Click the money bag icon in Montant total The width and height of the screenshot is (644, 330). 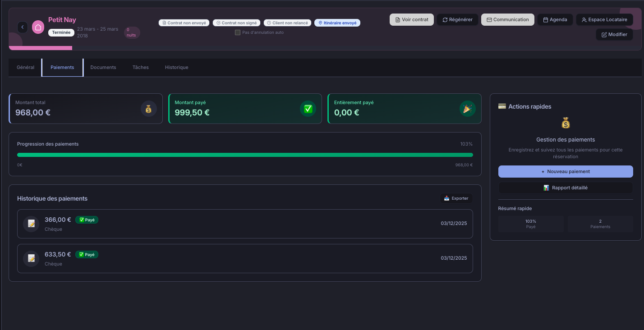149,109
